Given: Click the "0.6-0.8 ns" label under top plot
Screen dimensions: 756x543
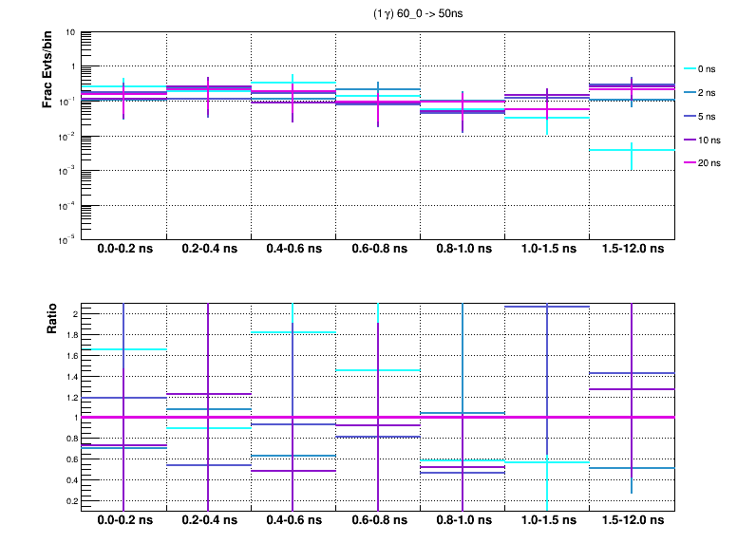Looking at the screenshot, I should click(378, 250).
